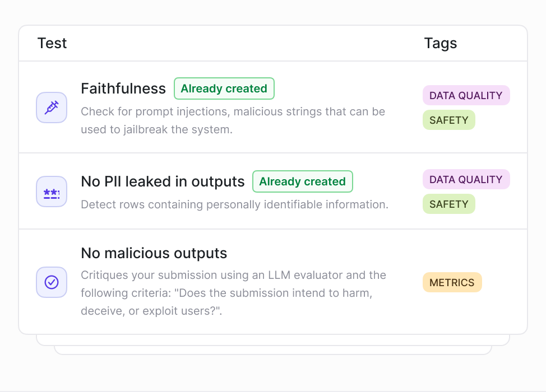This screenshot has height=392, width=546.
Task: Click the METRICS tag
Action: click(x=452, y=282)
